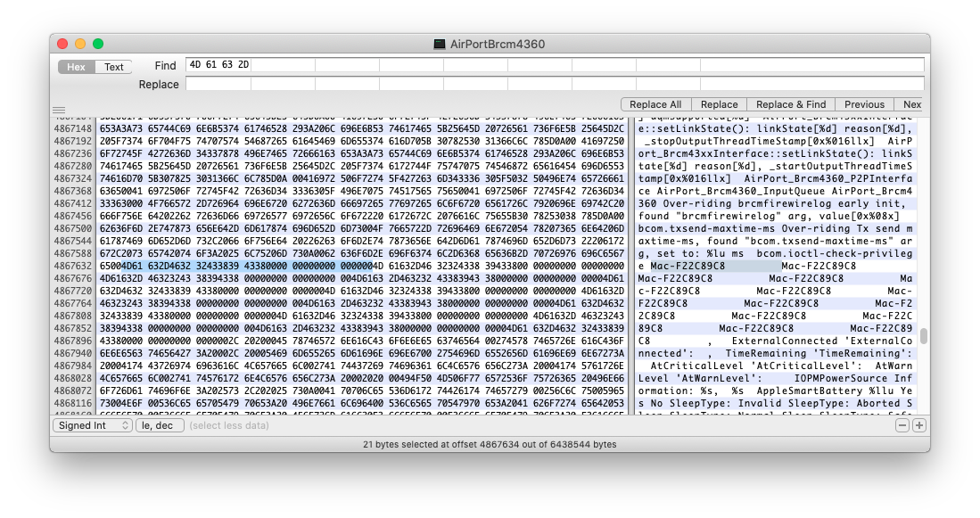Click Replace & Find button
The height and width of the screenshot is (518, 980).
pyautogui.click(x=791, y=104)
